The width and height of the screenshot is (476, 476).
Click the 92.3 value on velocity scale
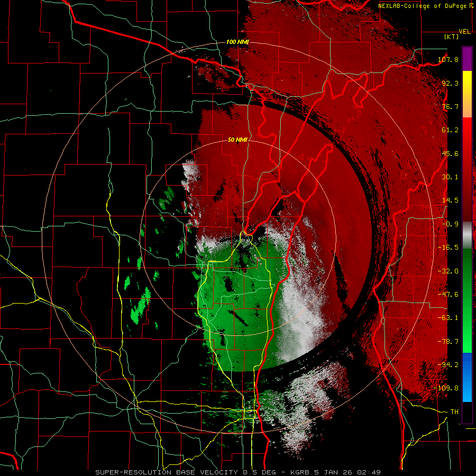coord(450,83)
